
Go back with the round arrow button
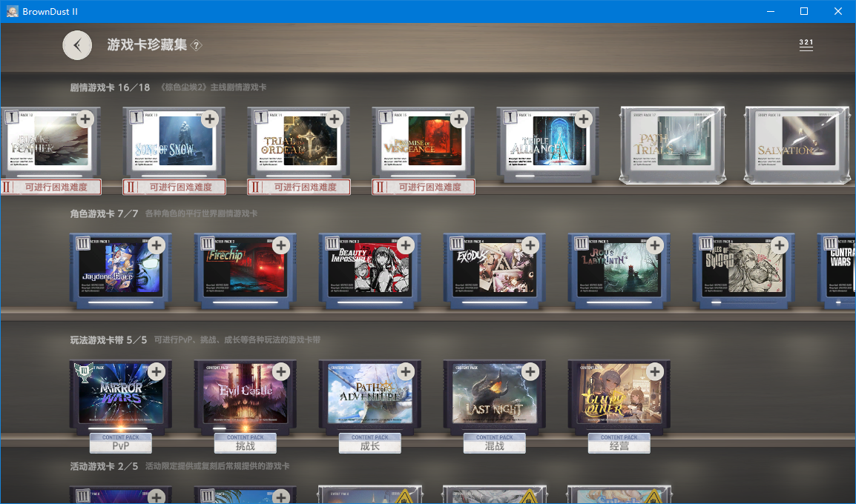77,45
